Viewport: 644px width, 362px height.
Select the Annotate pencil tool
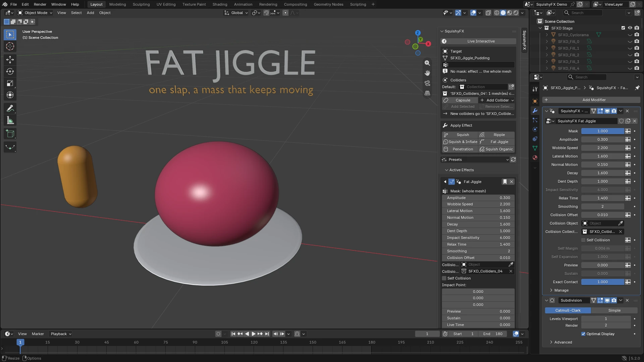tap(10, 109)
